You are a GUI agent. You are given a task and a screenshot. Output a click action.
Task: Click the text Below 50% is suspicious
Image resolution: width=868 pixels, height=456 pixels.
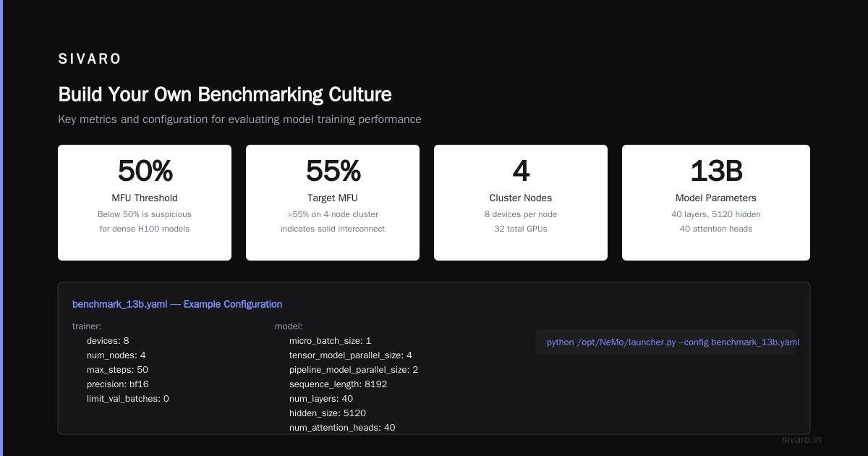[145, 214]
